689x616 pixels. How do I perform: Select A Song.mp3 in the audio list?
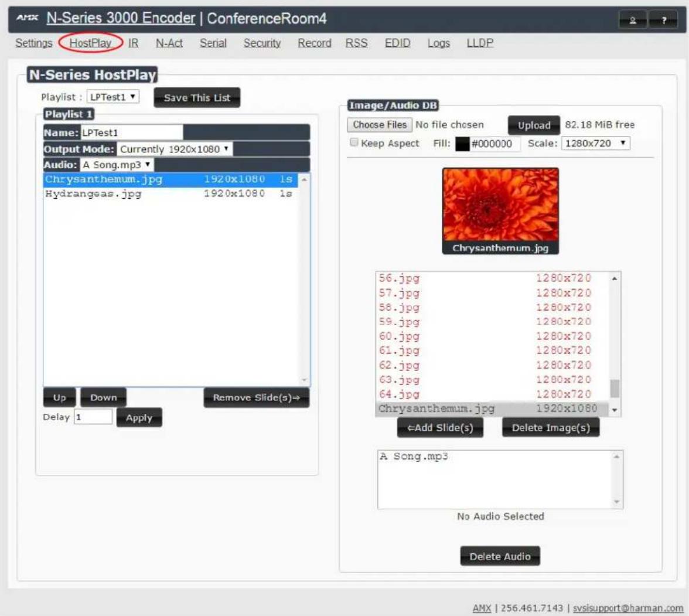coord(494,457)
